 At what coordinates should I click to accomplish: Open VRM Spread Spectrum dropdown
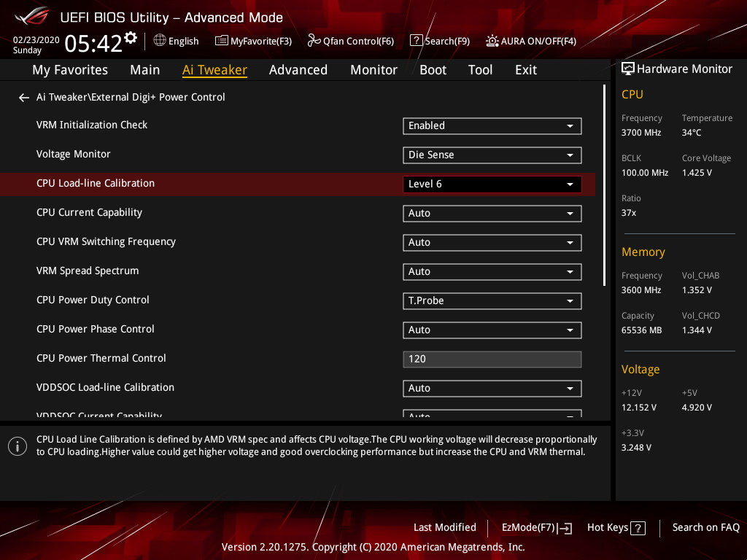[x=492, y=271]
